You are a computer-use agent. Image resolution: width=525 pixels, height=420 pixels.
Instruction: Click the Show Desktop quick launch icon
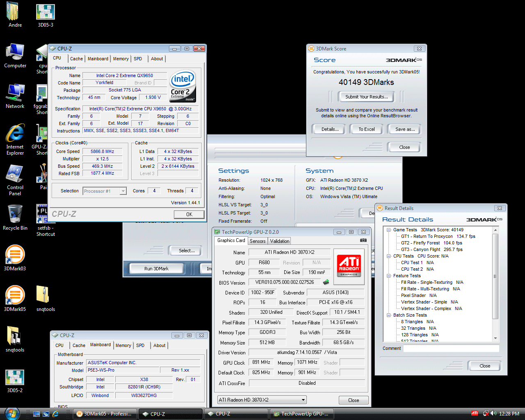[x=37, y=414]
